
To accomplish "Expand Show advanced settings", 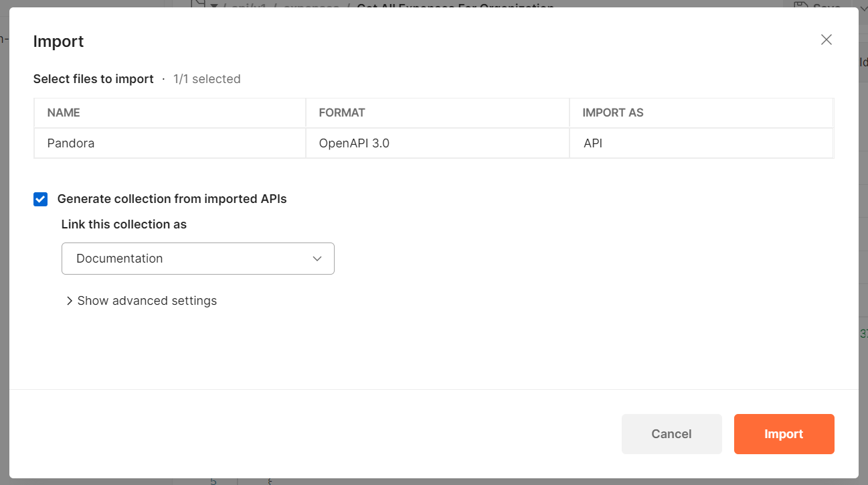I will pos(147,301).
